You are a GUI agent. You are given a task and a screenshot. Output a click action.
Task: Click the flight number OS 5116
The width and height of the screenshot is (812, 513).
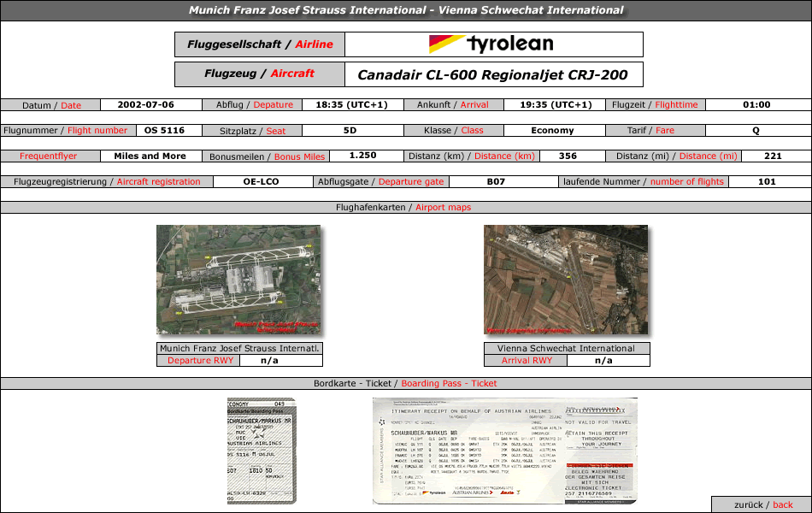point(164,131)
